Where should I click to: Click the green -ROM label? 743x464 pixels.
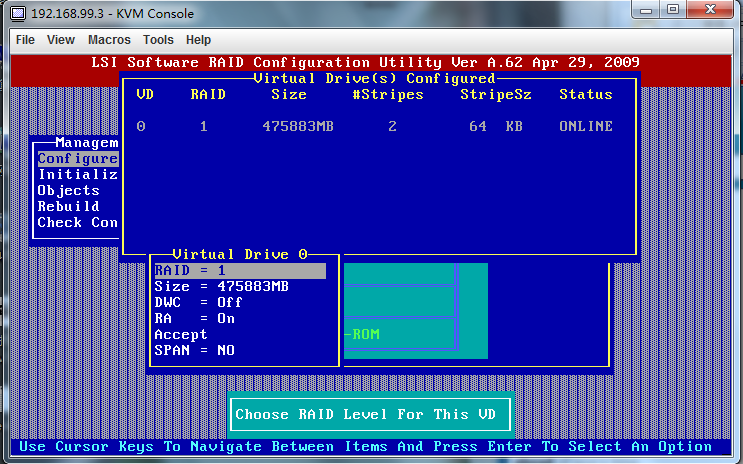[x=362, y=335]
